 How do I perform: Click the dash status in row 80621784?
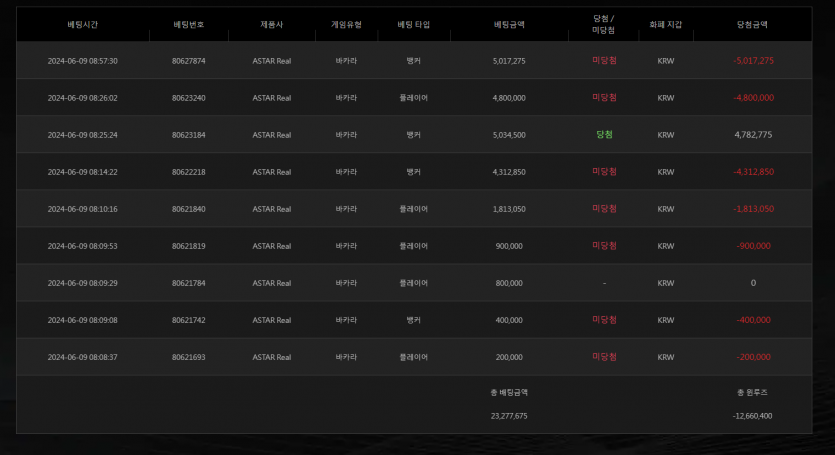(604, 283)
